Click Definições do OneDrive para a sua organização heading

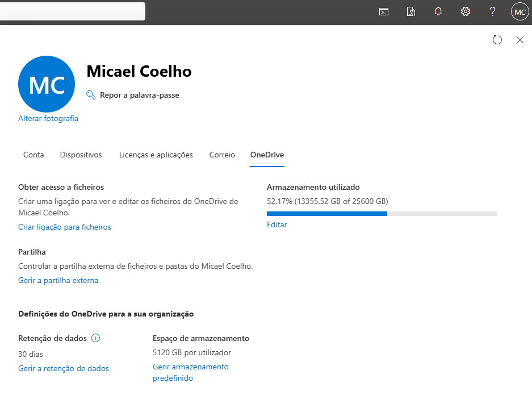point(106,314)
